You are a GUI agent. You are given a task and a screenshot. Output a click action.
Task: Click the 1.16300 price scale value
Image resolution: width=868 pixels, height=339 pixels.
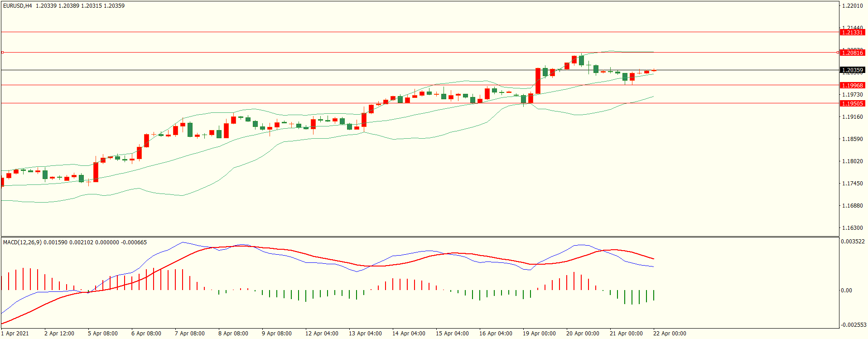pyautogui.click(x=852, y=228)
